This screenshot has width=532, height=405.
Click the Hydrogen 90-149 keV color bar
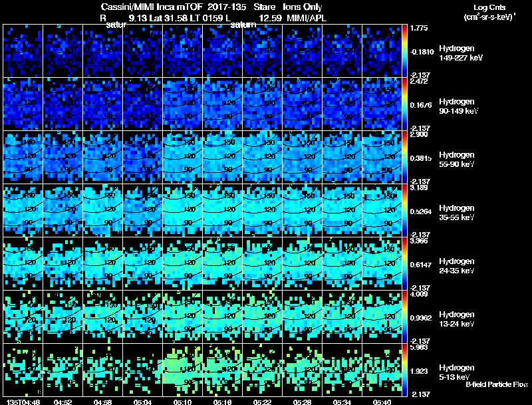point(404,104)
